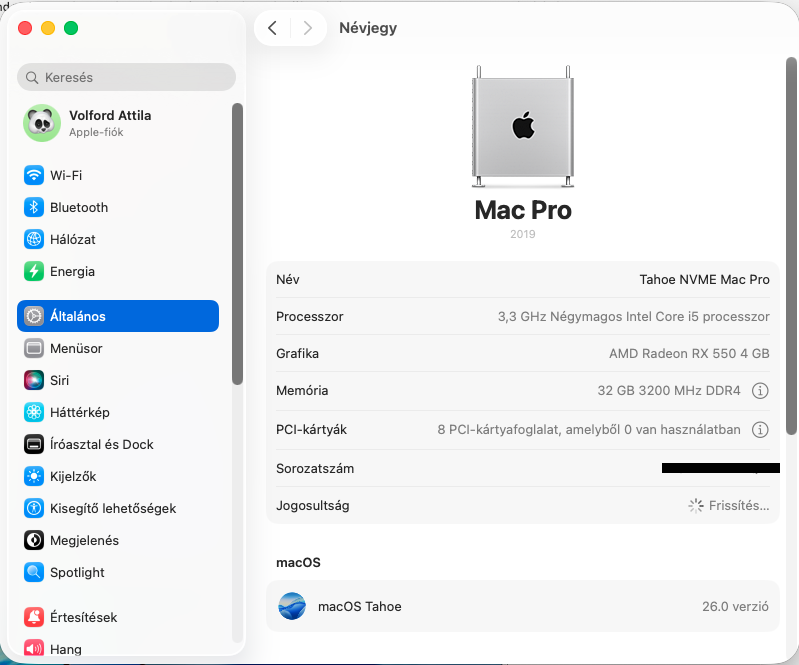Click the panda avatar of Volford Attila

click(42, 123)
